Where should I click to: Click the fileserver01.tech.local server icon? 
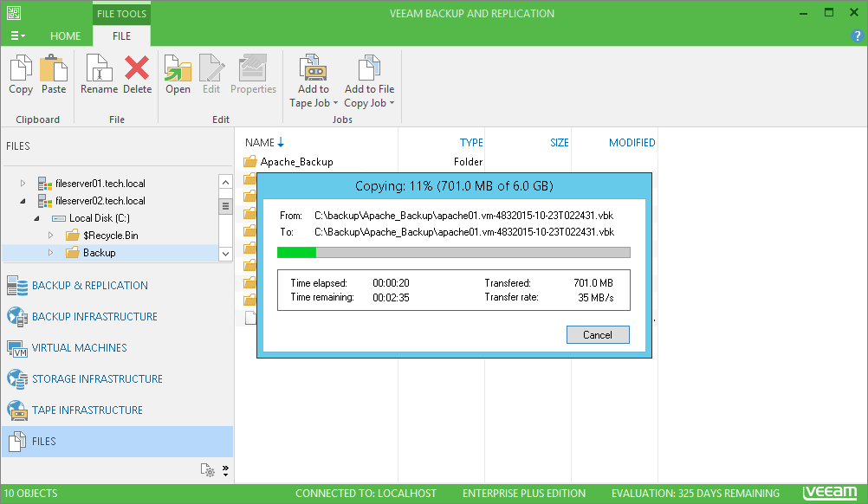45,184
